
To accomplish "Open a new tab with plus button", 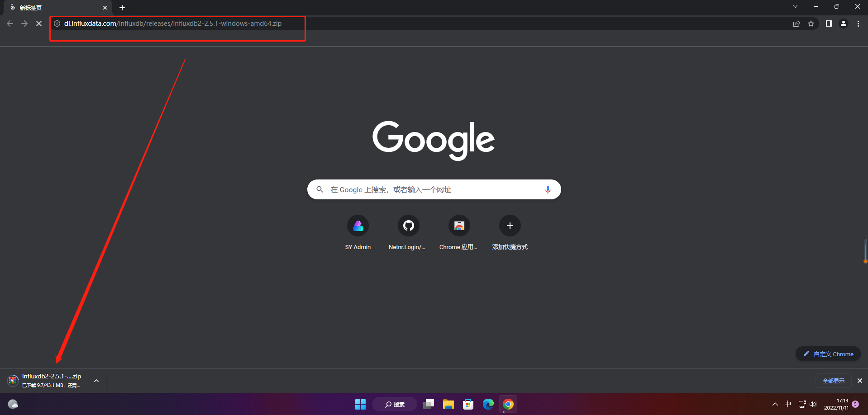I will coord(122,8).
